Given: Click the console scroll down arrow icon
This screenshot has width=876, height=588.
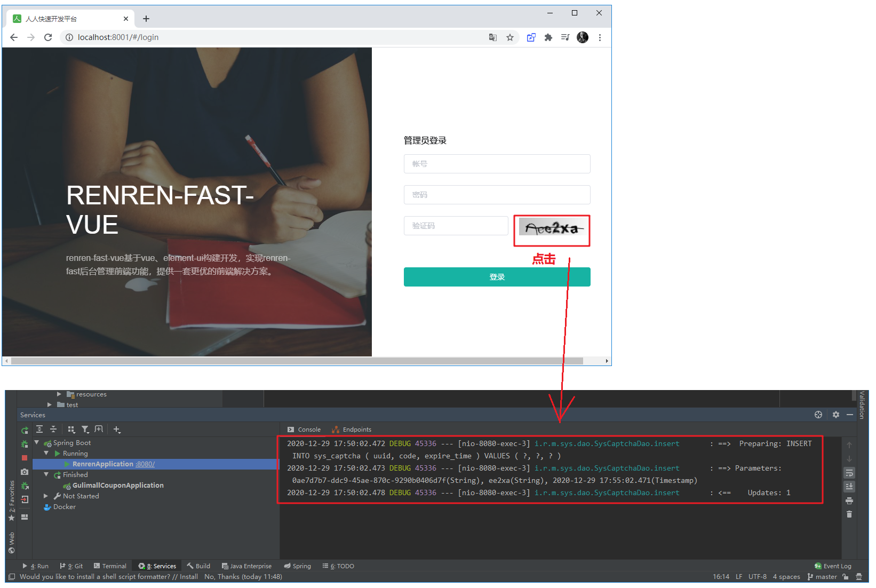Looking at the screenshot, I should pyautogui.click(x=849, y=459).
